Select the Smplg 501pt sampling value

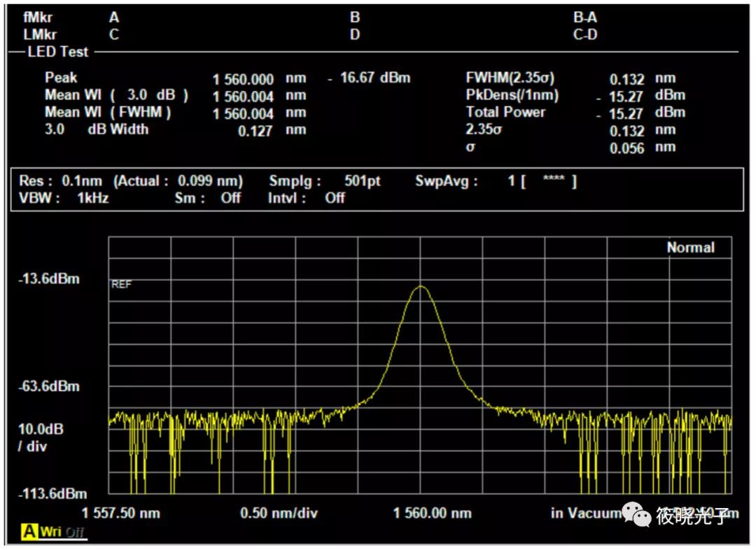click(x=362, y=181)
